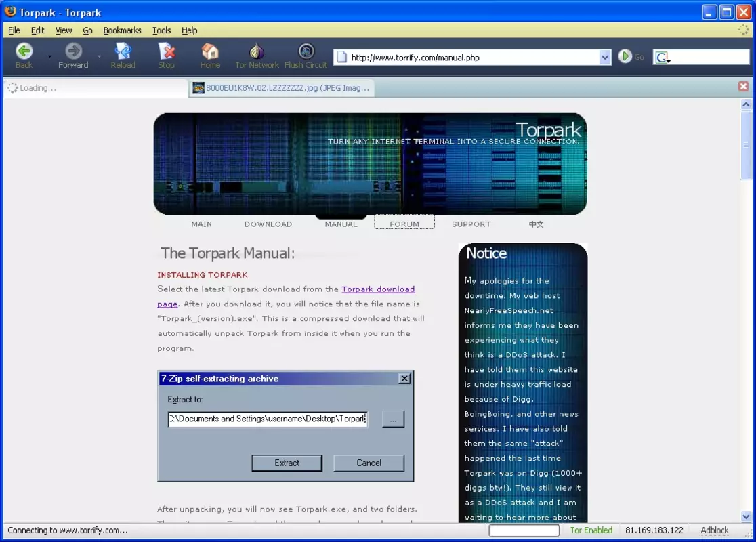Click the INSTALLING TORPARK heading

(203, 275)
